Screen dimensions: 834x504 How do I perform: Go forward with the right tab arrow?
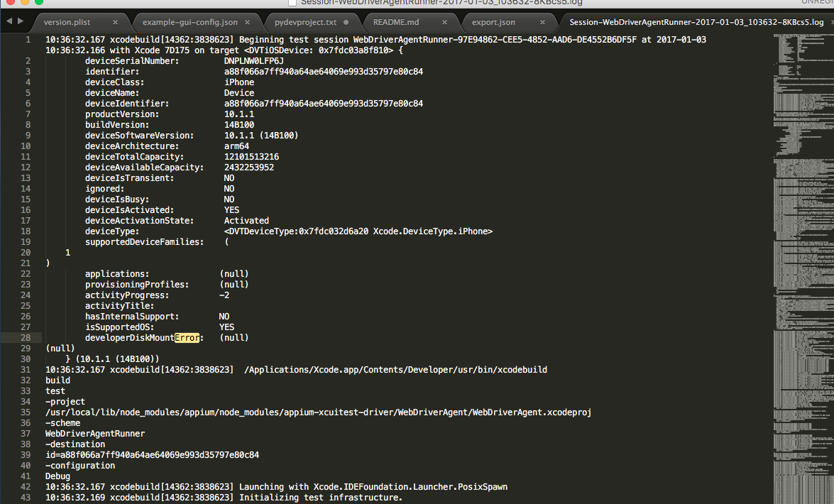[x=21, y=21]
